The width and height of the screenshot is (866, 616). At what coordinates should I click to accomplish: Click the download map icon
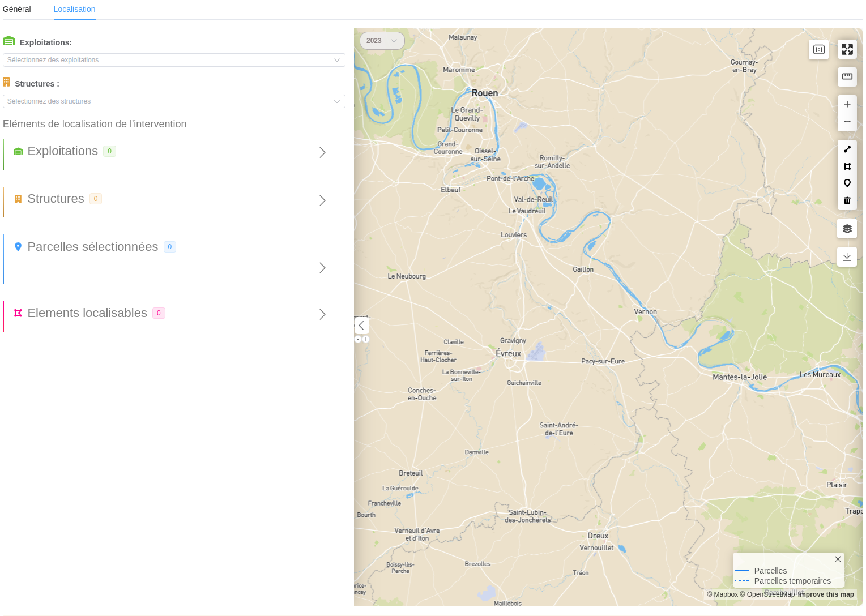pos(847,256)
